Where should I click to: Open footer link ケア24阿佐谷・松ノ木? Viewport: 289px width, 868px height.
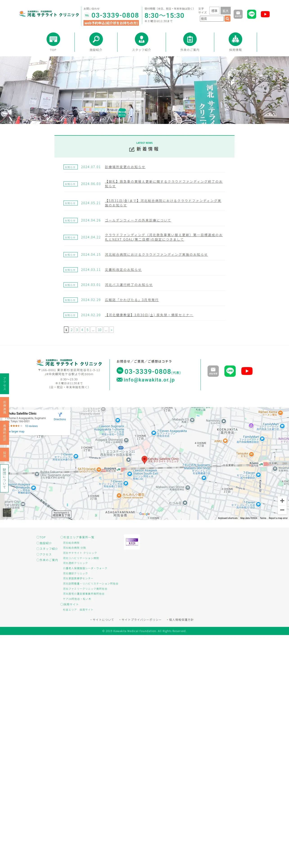pyautogui.click(x=77, y=599)
